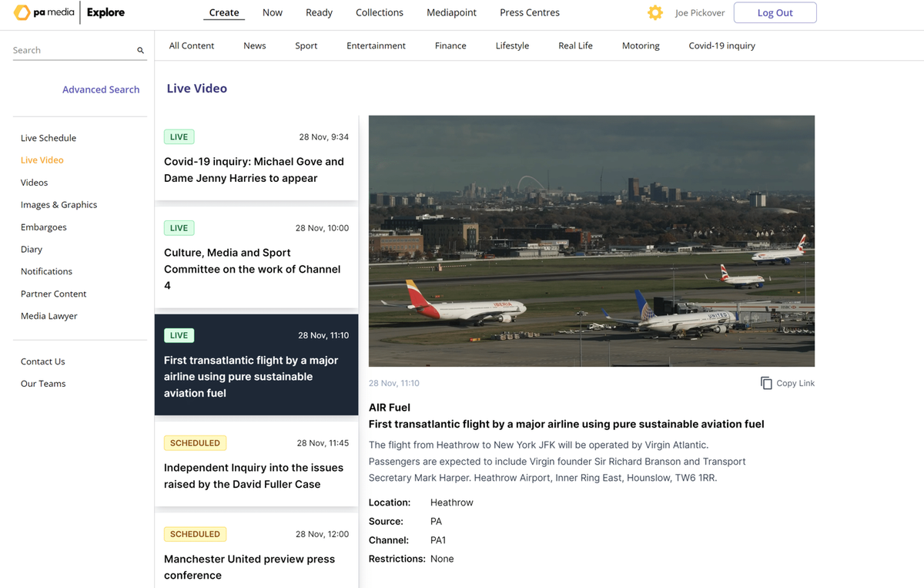Choose the Lifestyle category
This screenshot has width=924, height=588.
pyautogui.click(x=512, y=45)
